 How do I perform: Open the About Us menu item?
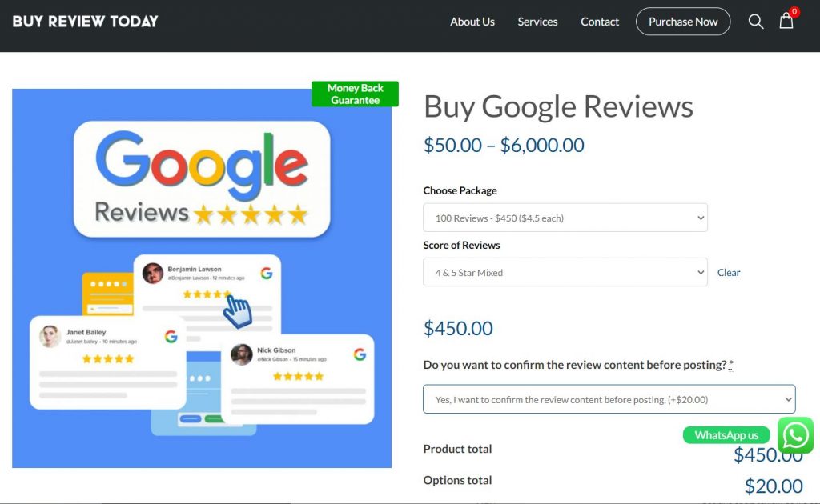pyautogui.click(x=472, y=22)
